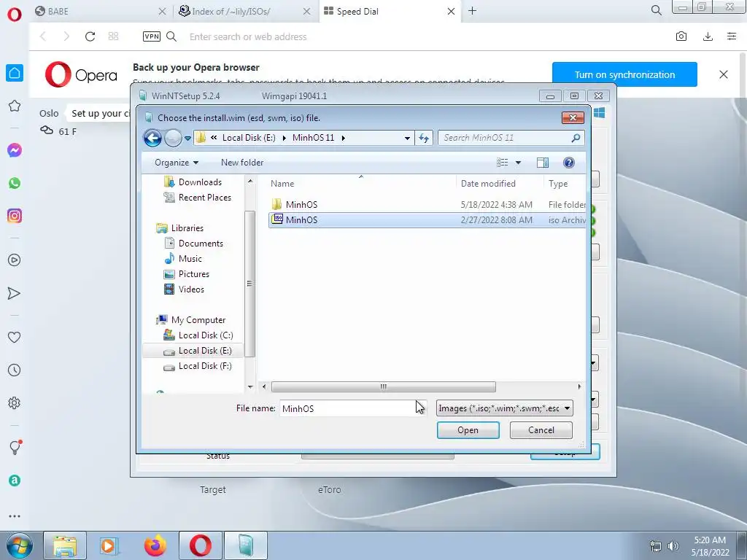Open WhatsApp in the Opera sidebar
This screenshot has width=747, height=560.
point(15,183)
